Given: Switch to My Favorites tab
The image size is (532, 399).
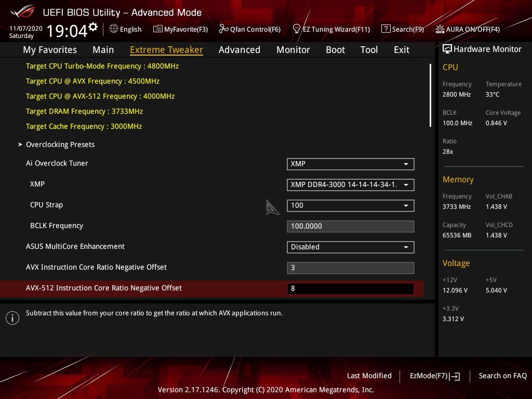Looking at the screenshot, I should click(50, 50).
